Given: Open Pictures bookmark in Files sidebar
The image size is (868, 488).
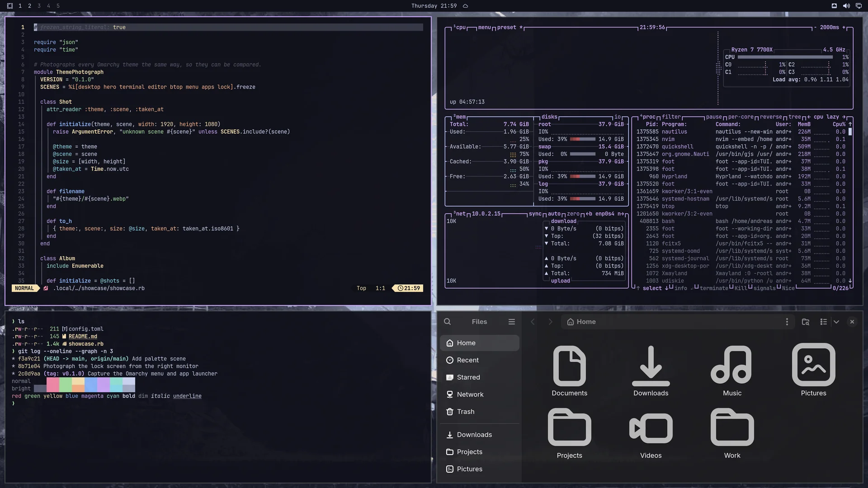Looking at the screenshot, I should click(480, 469).
